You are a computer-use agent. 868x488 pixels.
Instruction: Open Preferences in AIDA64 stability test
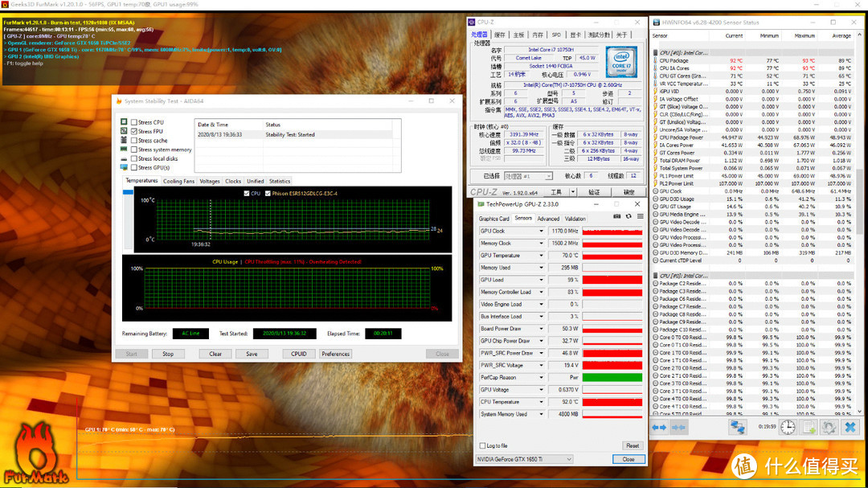coord(335,354)
